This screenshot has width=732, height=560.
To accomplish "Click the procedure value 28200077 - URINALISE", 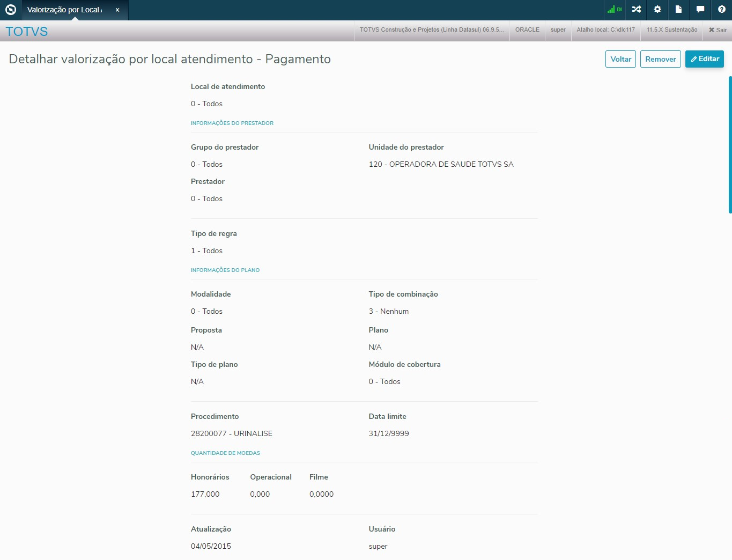I will (232, 433).
